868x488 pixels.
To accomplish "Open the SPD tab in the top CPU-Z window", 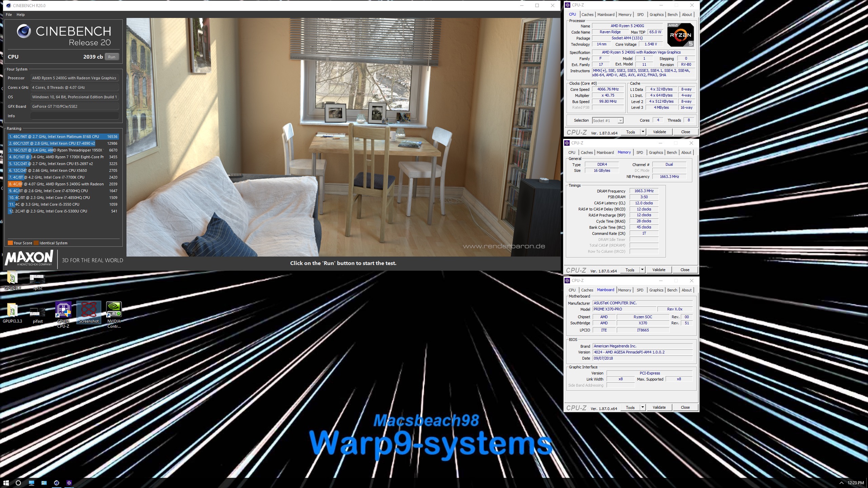I will tap(640, 15).
